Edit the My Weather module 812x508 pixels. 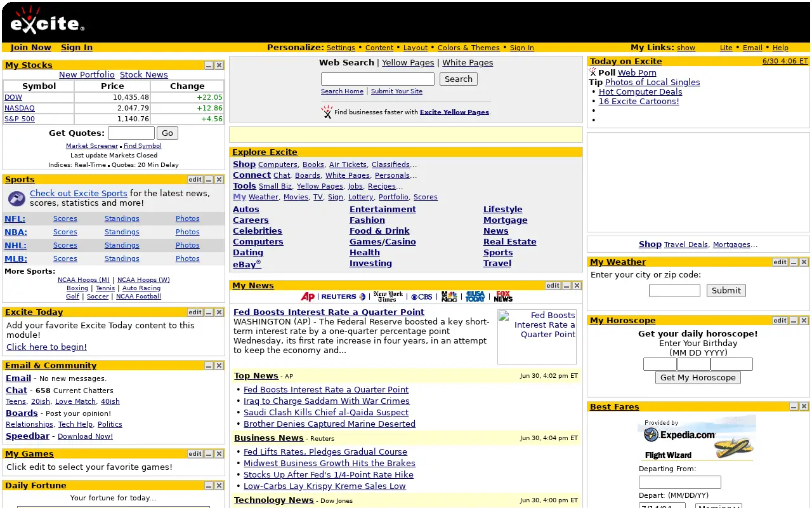pyautogui.click(x=780, y=262)
